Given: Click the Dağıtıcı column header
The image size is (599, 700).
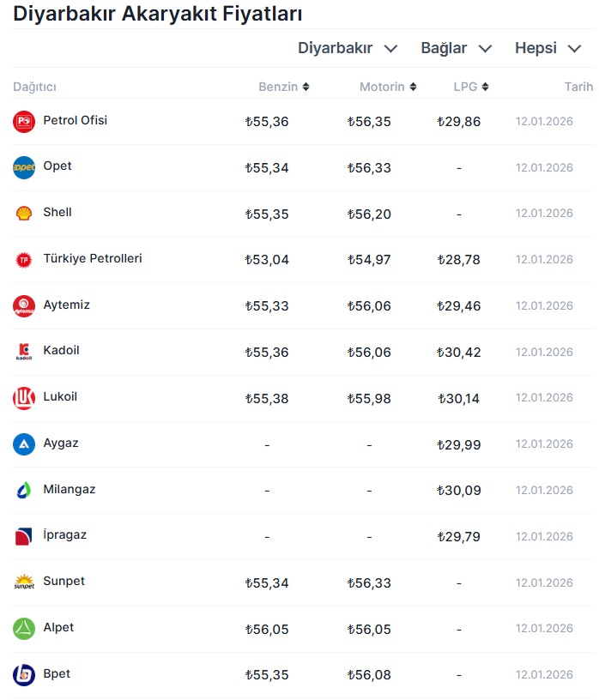Looking at the screenshot, I should click(x=34, y=87).
